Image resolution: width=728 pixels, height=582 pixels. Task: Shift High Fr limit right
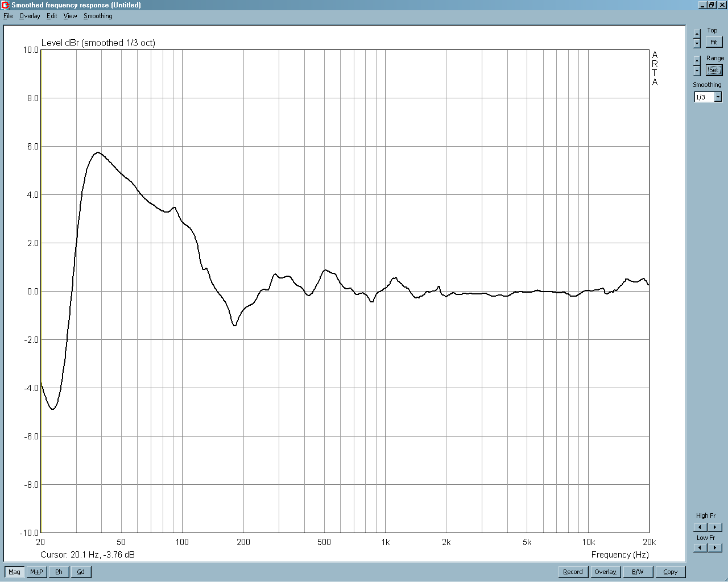pos(715,527)
